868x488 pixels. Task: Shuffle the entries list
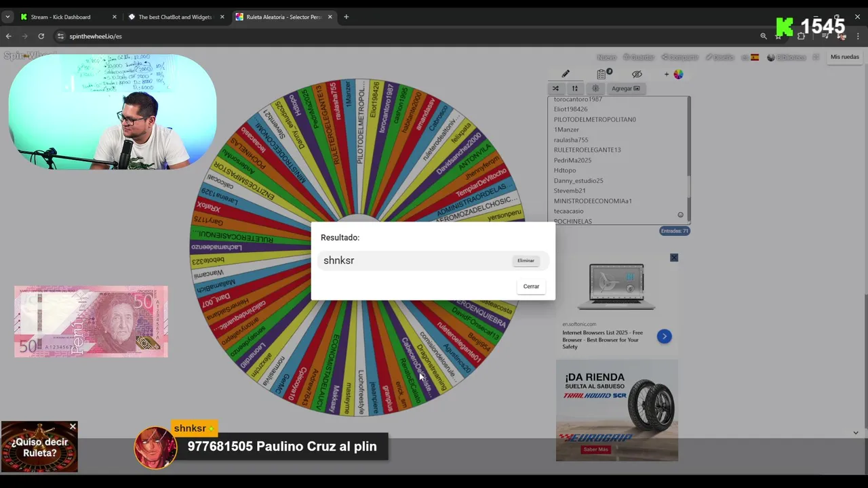[555, 88]
